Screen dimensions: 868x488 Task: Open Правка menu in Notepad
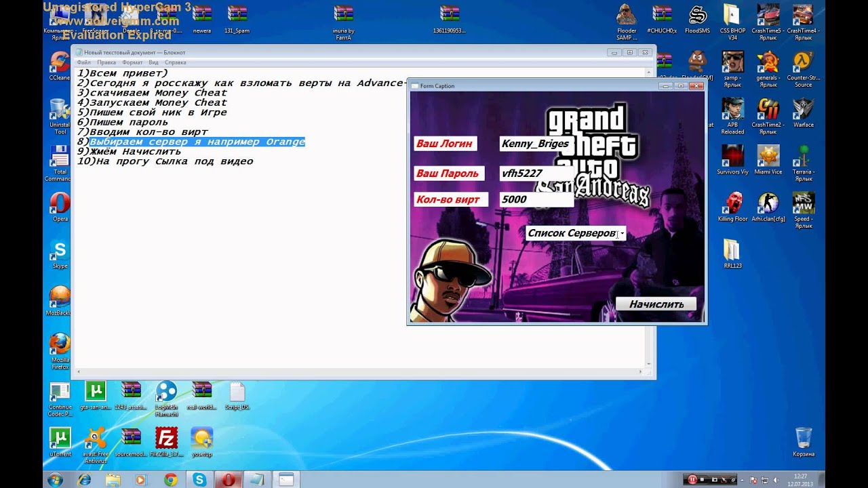106,62
